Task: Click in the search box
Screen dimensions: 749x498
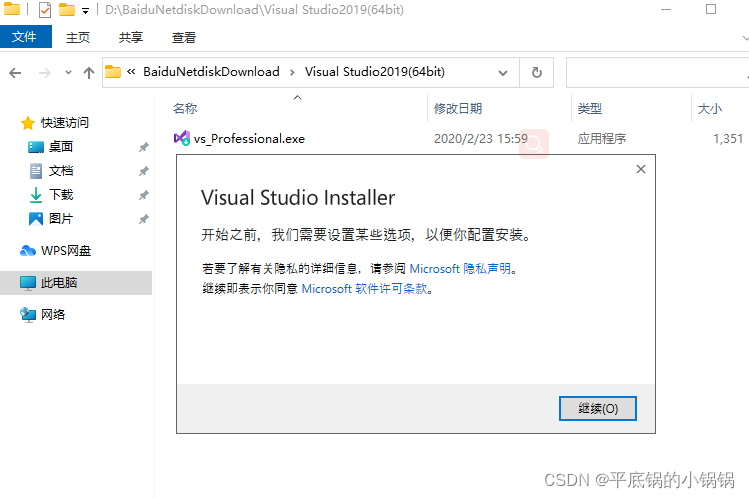Action: [x=657, y=73]
